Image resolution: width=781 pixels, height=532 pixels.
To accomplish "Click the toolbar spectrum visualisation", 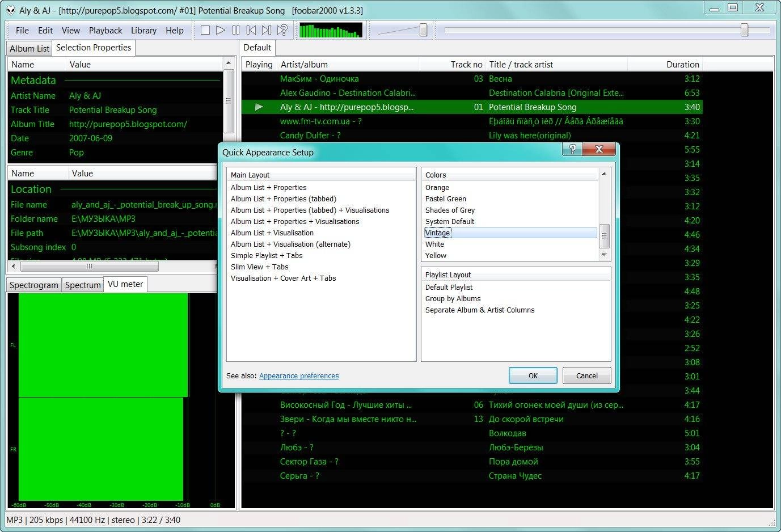I will pos(331,30).
